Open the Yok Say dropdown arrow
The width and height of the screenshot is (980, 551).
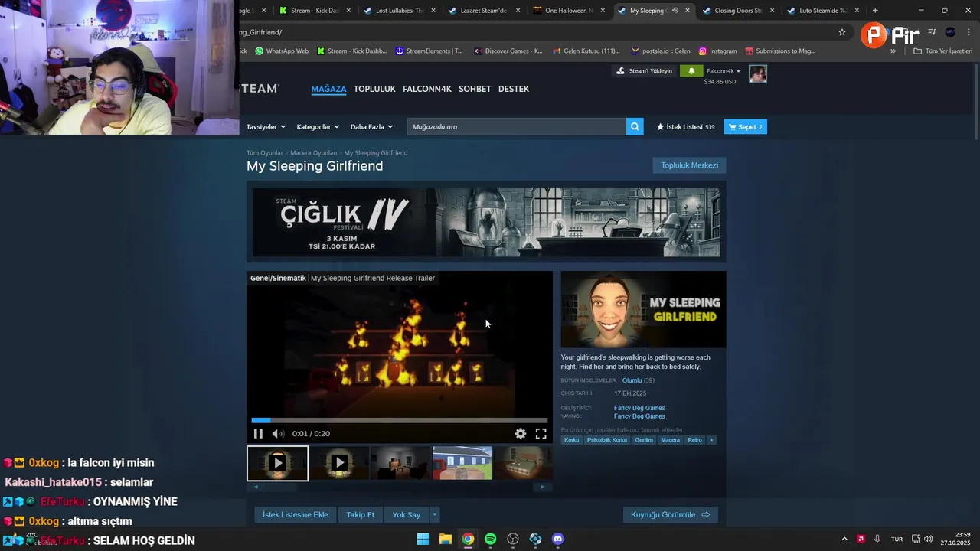pos(435,515)
